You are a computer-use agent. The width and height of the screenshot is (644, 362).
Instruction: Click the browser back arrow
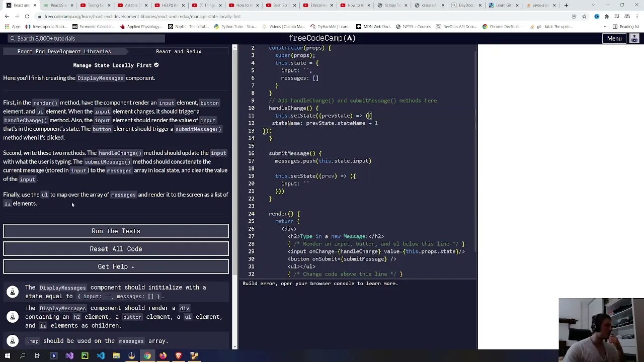coord(7,16)
